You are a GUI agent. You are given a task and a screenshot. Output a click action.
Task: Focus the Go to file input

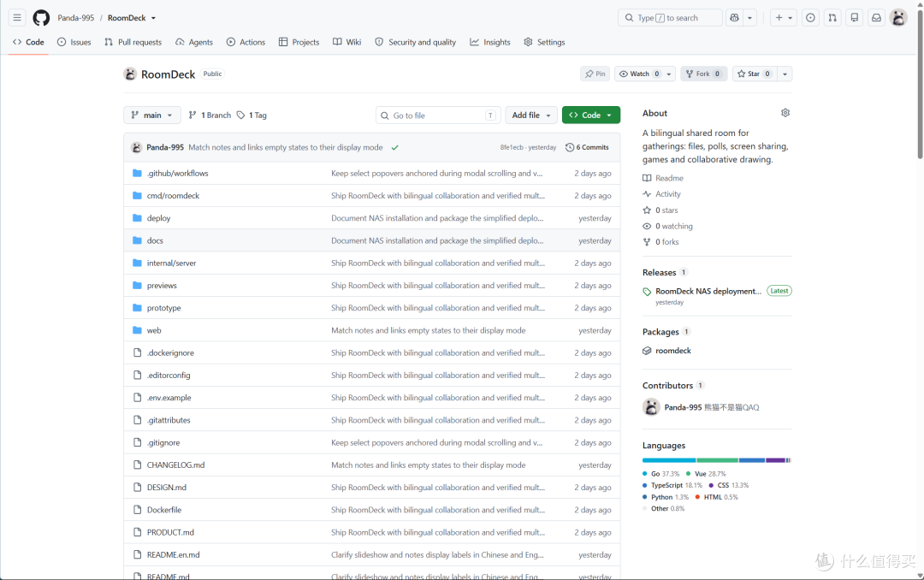coord(438,115)
